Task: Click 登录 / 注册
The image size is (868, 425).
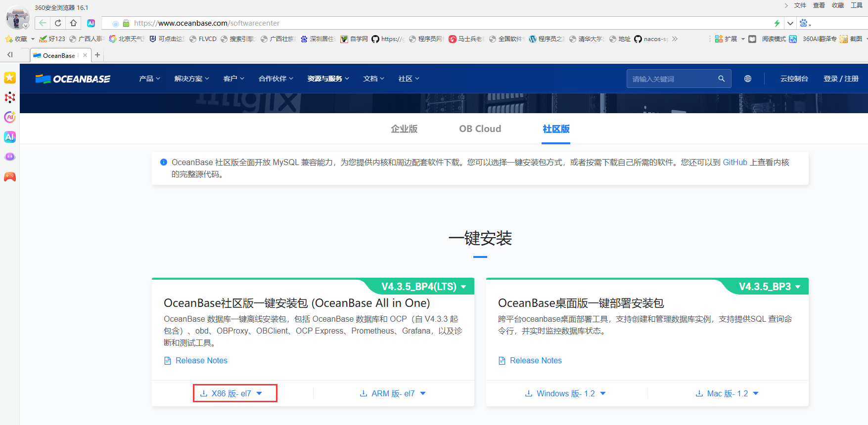Action: 841,79
